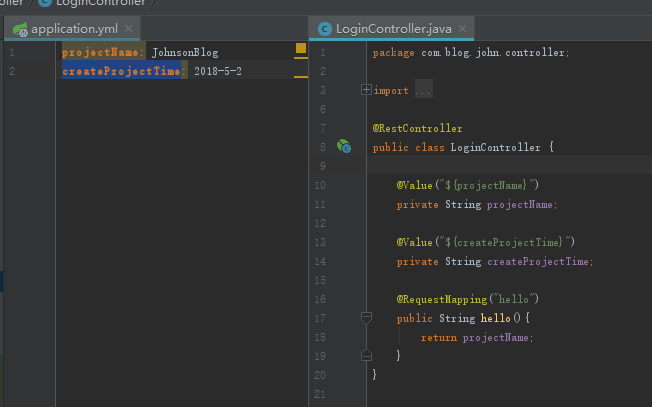The width and height of the screenshot is (652, 407).
Task: Expand the folded import block
Action: tap(366, 89)
